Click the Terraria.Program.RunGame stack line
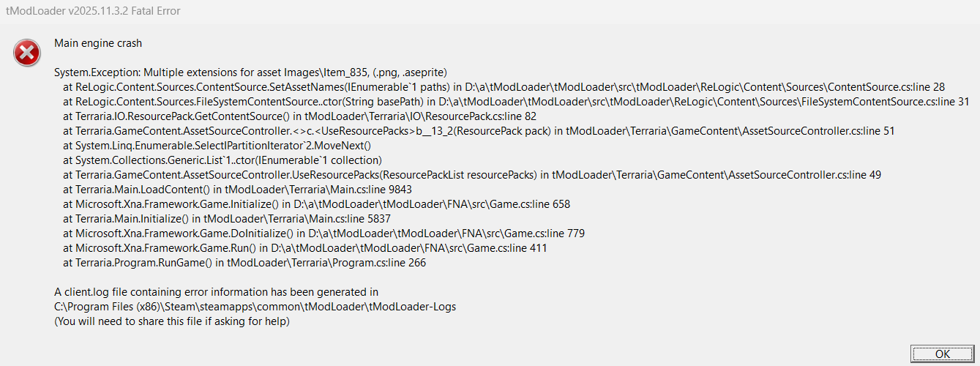The height and width of the screenshot is (366, 980). click(244, 263)
